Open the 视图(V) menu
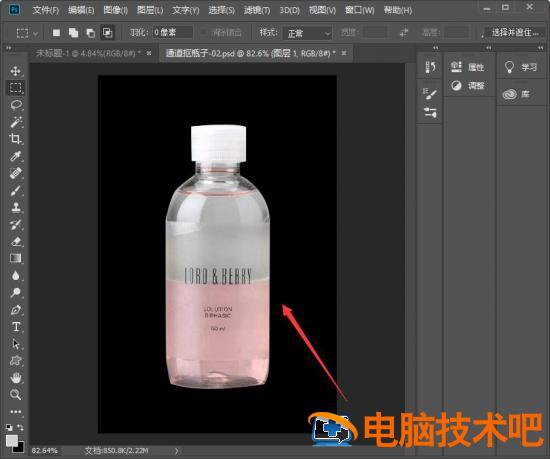The height and width of the screenshot is (459, 550). (322, 10)
